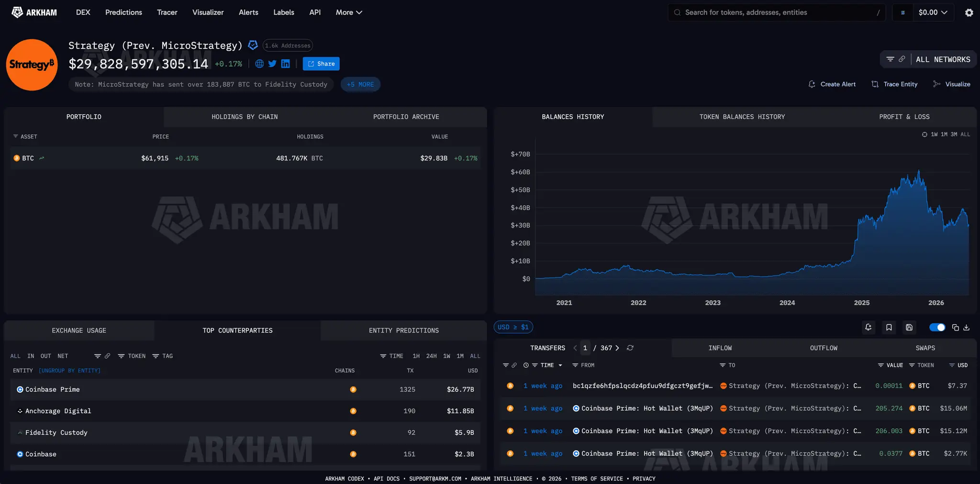The image size is (980, 484).
Task: Open the Coinbase Prime counterparty
Action: (x=53, y=390)
